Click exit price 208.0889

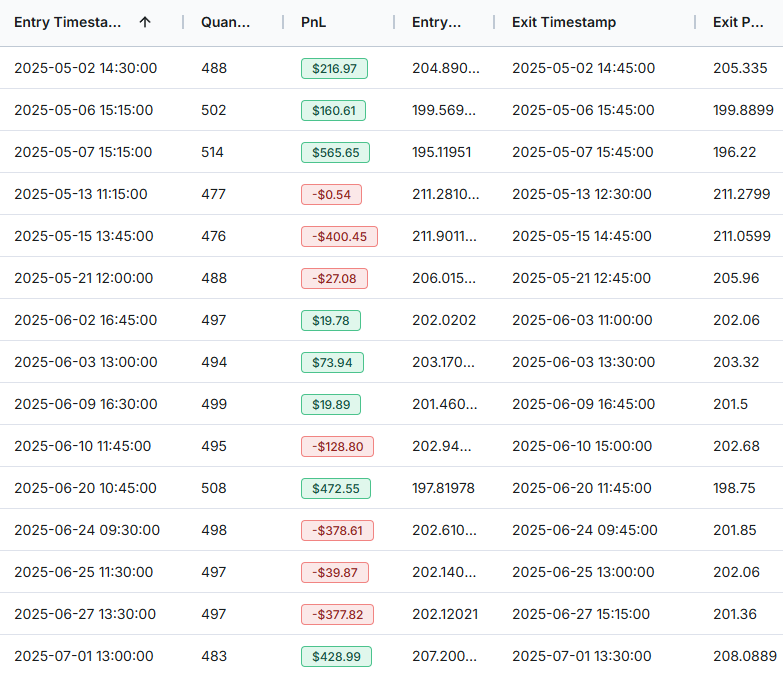745,655
